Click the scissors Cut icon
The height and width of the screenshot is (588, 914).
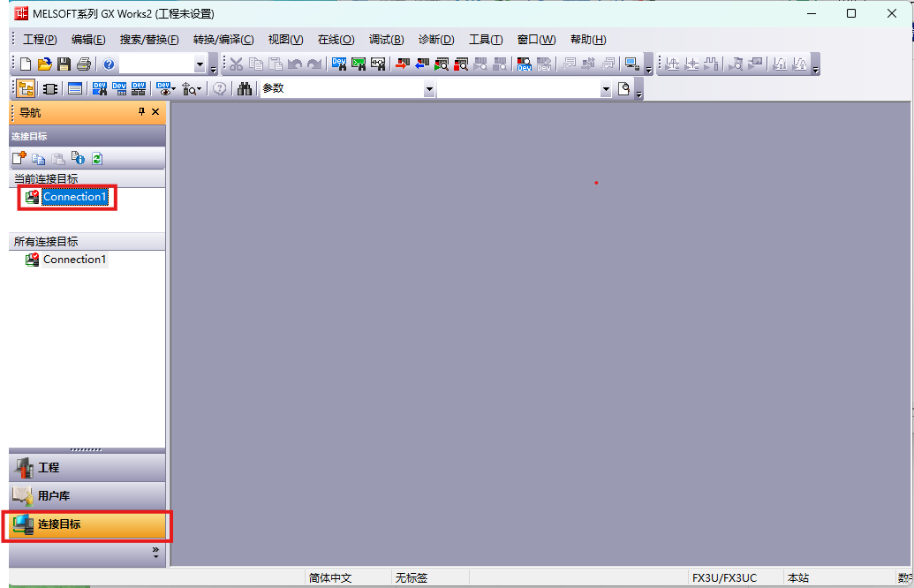236,64
